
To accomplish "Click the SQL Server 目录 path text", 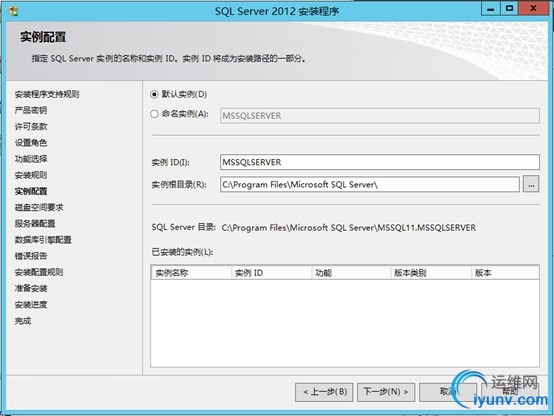I will click(349, 228).
